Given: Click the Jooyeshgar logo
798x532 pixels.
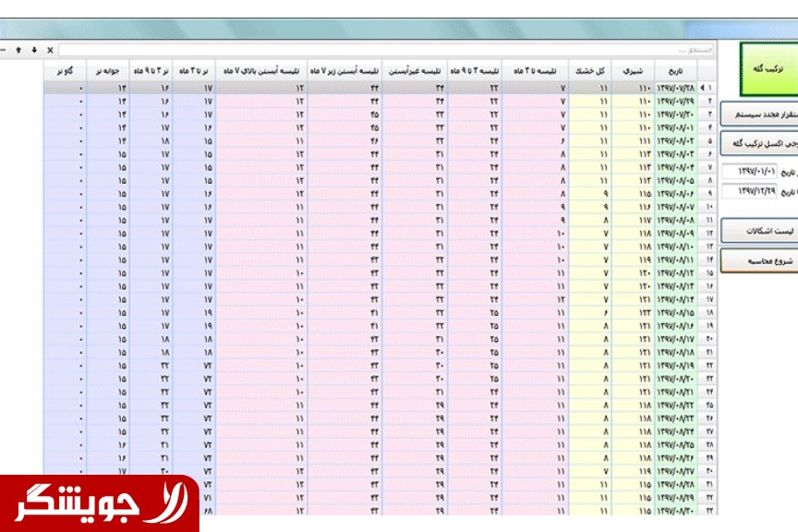Looking at the screenshot, I should coord(99,503).
